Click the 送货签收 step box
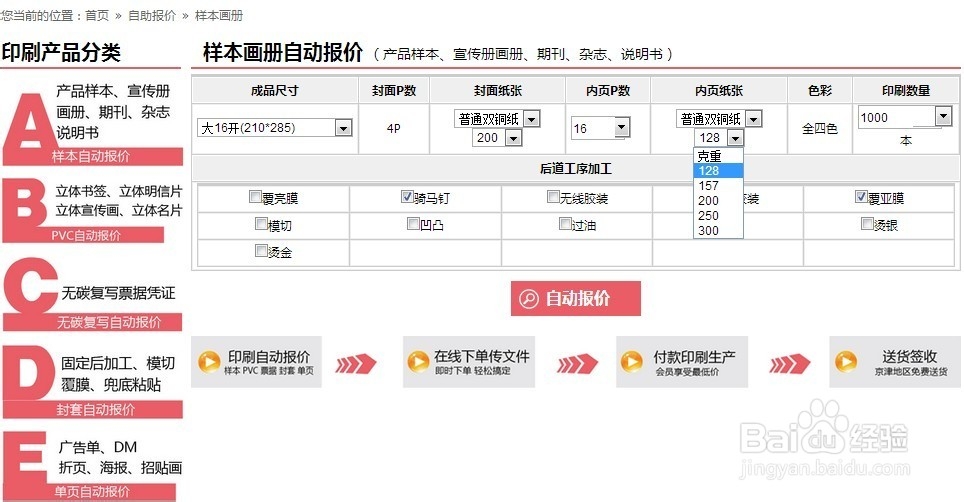The width and height of the screenshot is (964, 502). point(895,362)
